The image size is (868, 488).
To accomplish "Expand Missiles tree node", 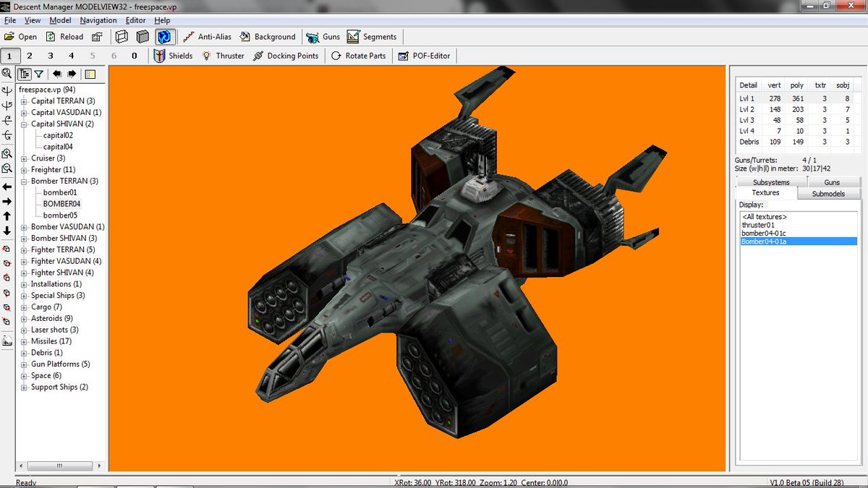I will (24, 341).
